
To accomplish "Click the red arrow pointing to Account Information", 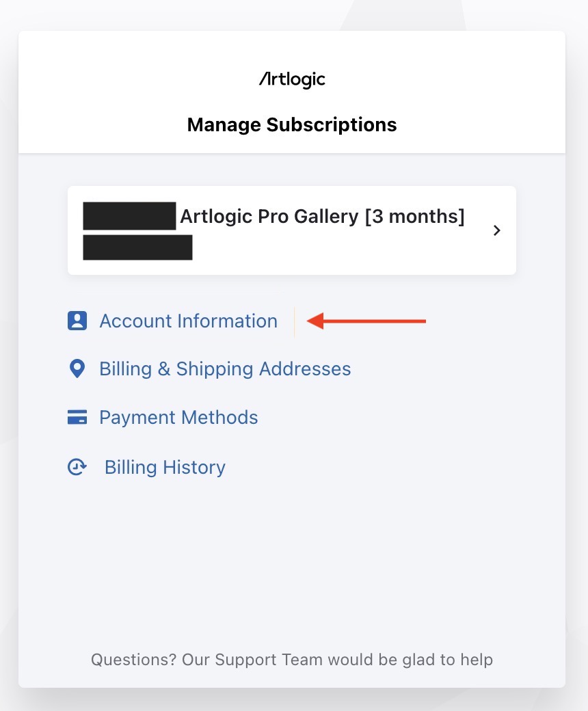I will (x=366, y=321).
